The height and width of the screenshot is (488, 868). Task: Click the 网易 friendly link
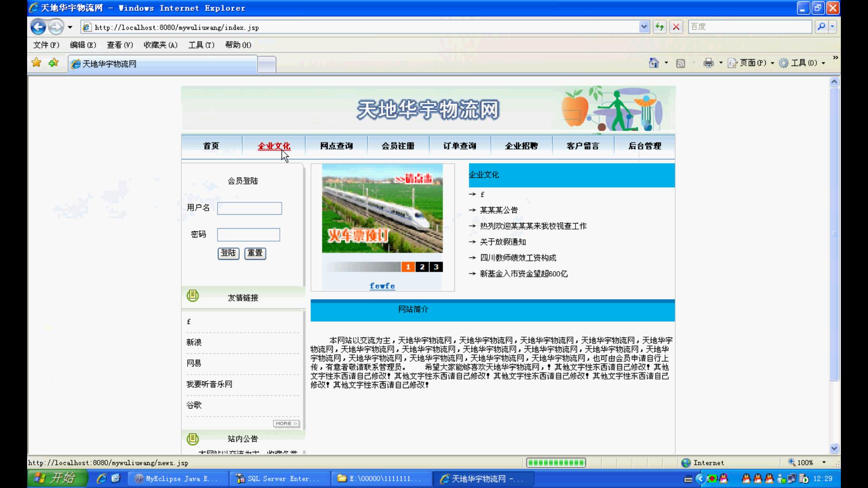pyautogui.click(x=194, y=363)
